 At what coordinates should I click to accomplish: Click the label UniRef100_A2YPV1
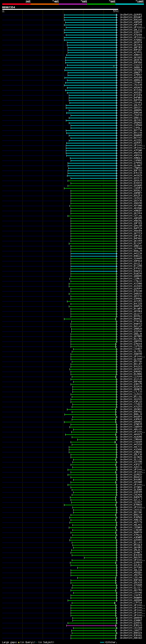[131, 52]
